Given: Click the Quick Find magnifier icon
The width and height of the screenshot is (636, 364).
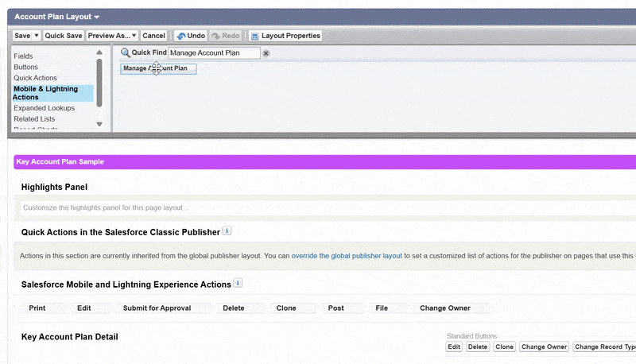Looking at the screenshot, I should (126, 52).
